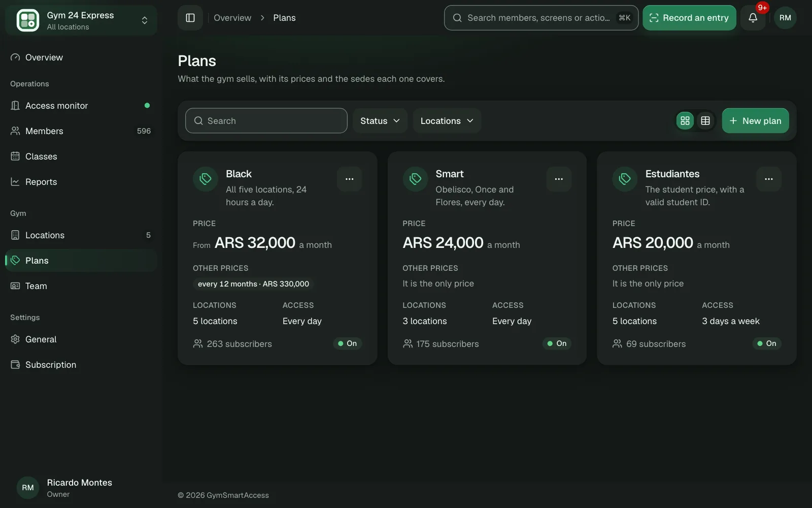
Task: Click the subscribers icon on Smart card
Action: coord(408,344)
